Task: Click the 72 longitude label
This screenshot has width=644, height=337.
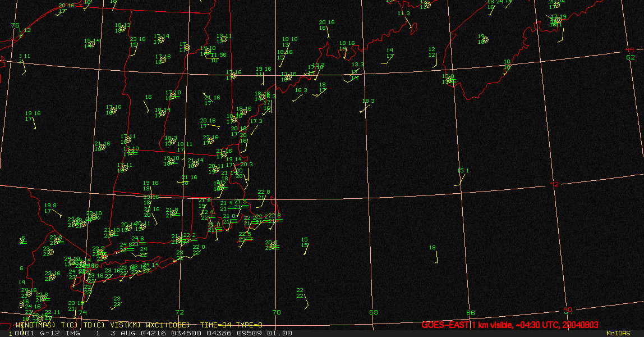Action: [x=180, y=312]
